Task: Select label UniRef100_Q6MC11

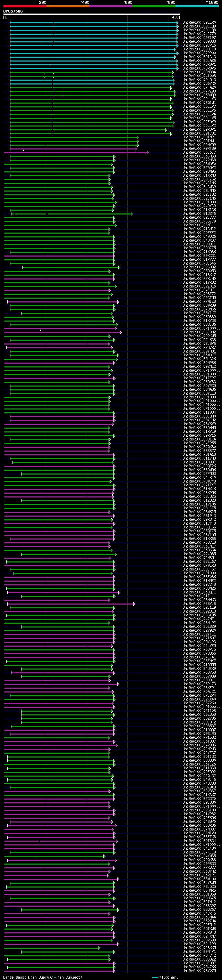Action: (x=199, y=225)
